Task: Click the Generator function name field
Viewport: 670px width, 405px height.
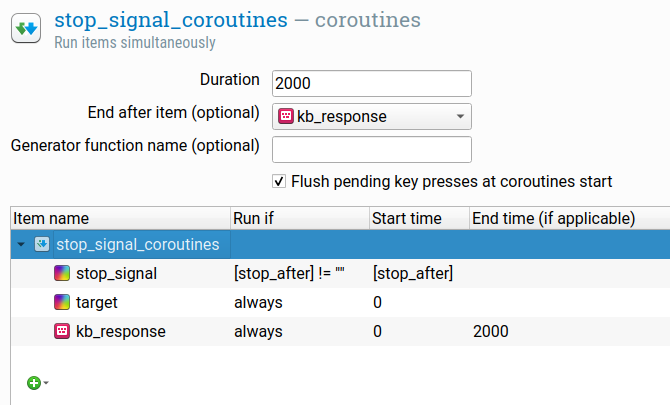Action: [x=372, y=150]
